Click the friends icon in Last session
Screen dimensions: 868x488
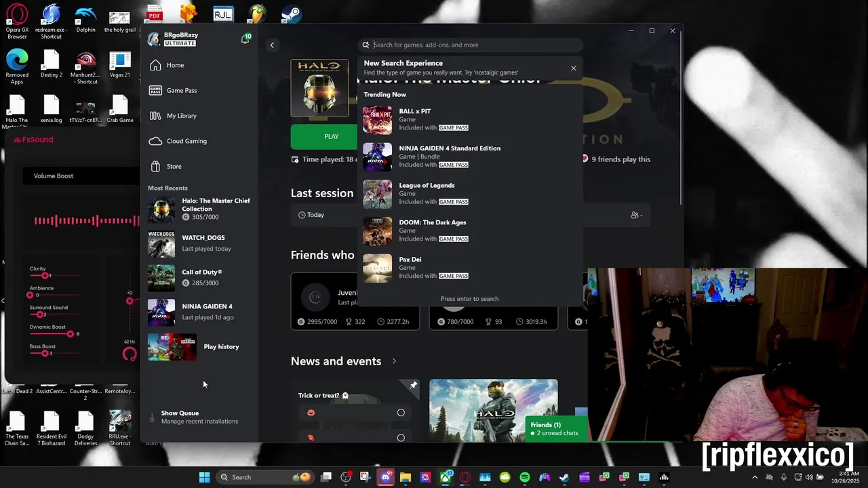(x=635, y=215)
